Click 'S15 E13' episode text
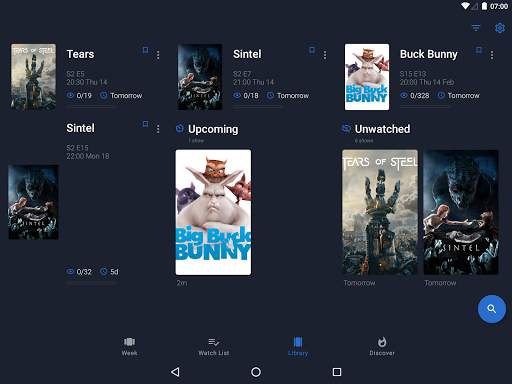512x384 pixels. [x=413, y=74]
